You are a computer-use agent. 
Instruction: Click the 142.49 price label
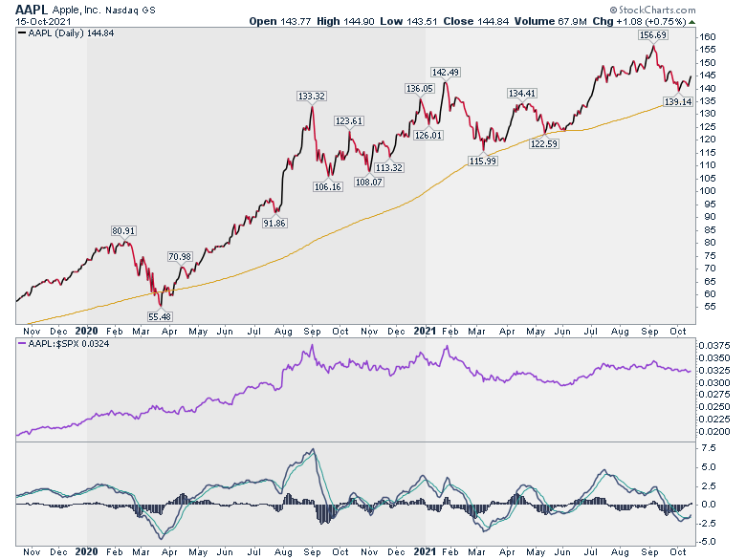pyautogui.click(x=446, y=73)
